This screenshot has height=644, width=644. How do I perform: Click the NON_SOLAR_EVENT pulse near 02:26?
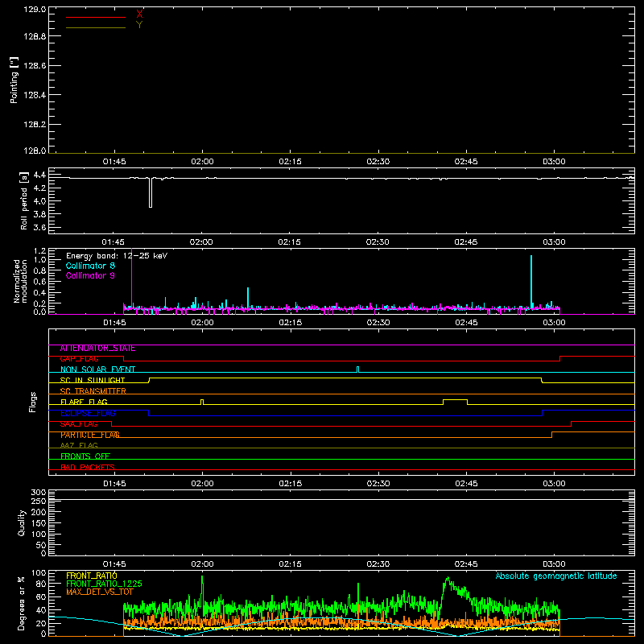point(357,369)
